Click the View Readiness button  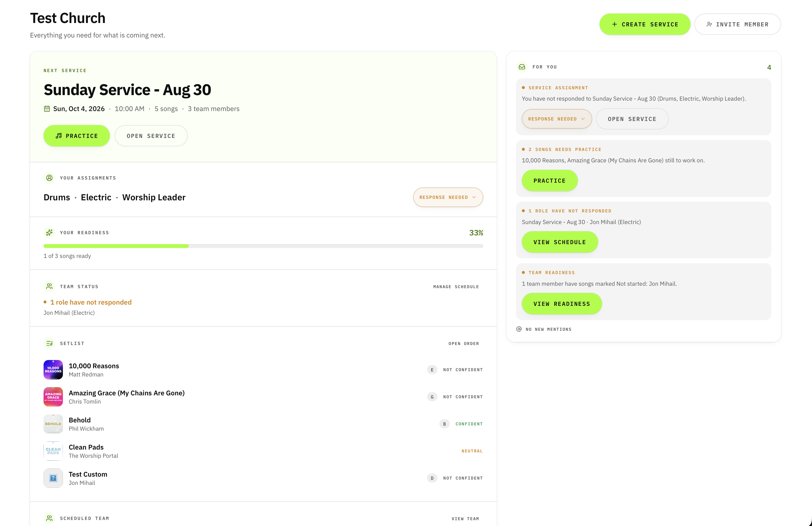[x=562, y=304]
